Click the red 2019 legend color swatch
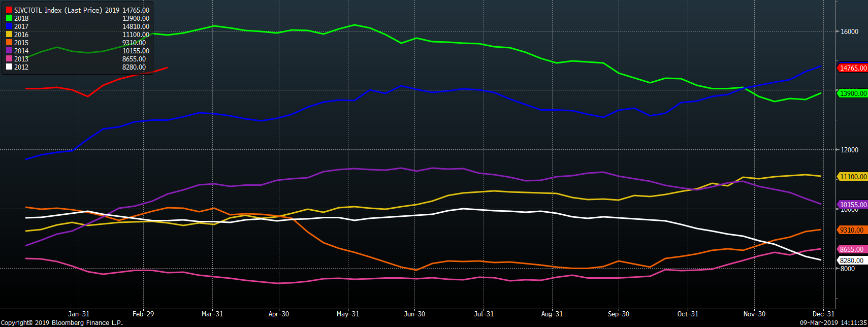The height and width of the screenshot is (327, 868). pyautogui.click(x=9, y=10)
